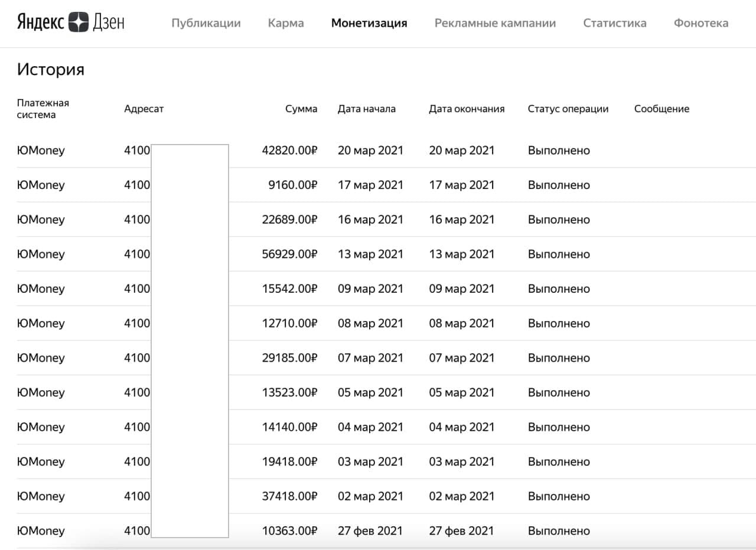This screenshot has width=756, height=550.
Task: Click end date in the 10363.00₽ row
Action: (462, 531)
